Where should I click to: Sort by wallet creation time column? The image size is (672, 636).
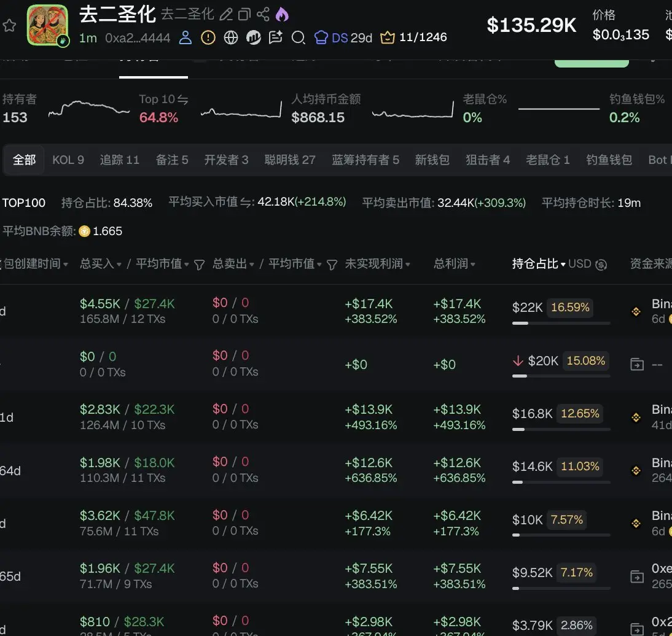[x=34, y=264]
